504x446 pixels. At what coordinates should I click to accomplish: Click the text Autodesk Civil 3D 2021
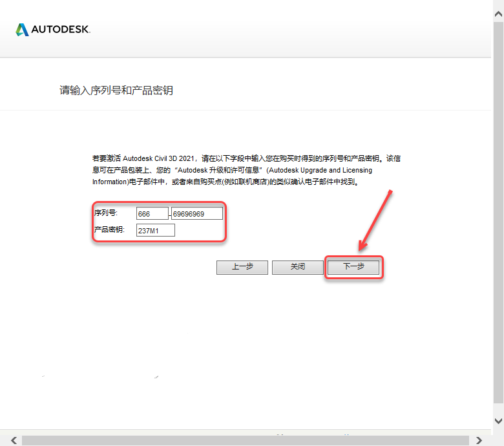pos(158,158)
